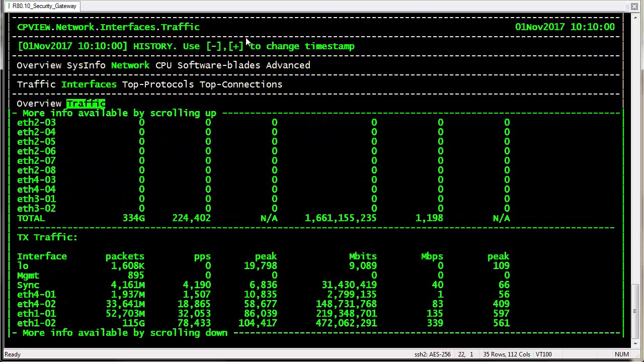Close the session tab with the X icon

click(x=634, y=6)
